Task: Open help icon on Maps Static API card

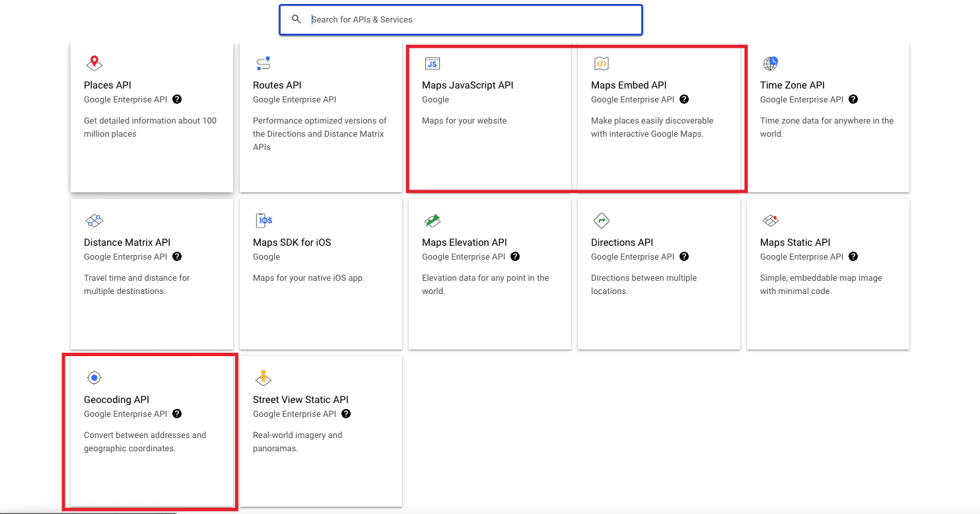Action: 853,256
